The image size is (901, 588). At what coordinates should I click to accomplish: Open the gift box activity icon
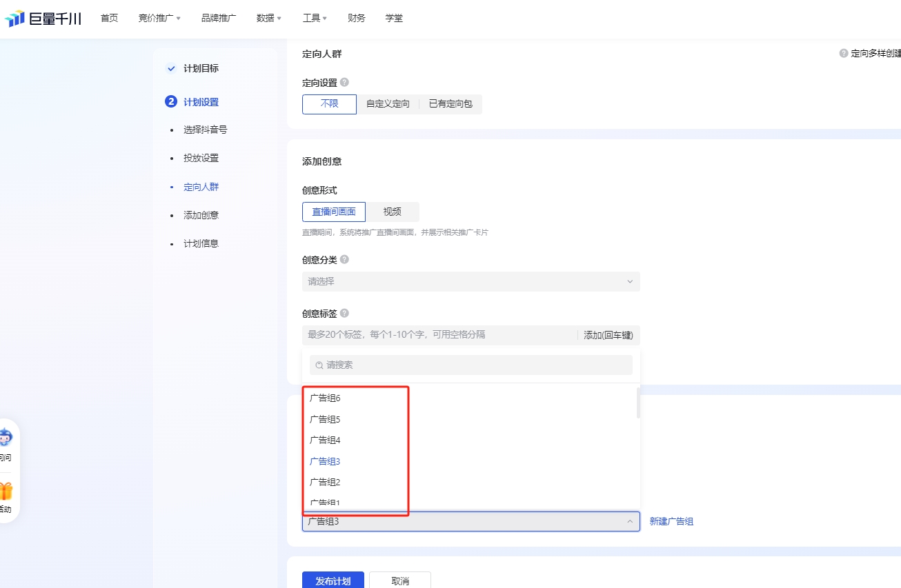pyautogui.click(x=5, y=491)
